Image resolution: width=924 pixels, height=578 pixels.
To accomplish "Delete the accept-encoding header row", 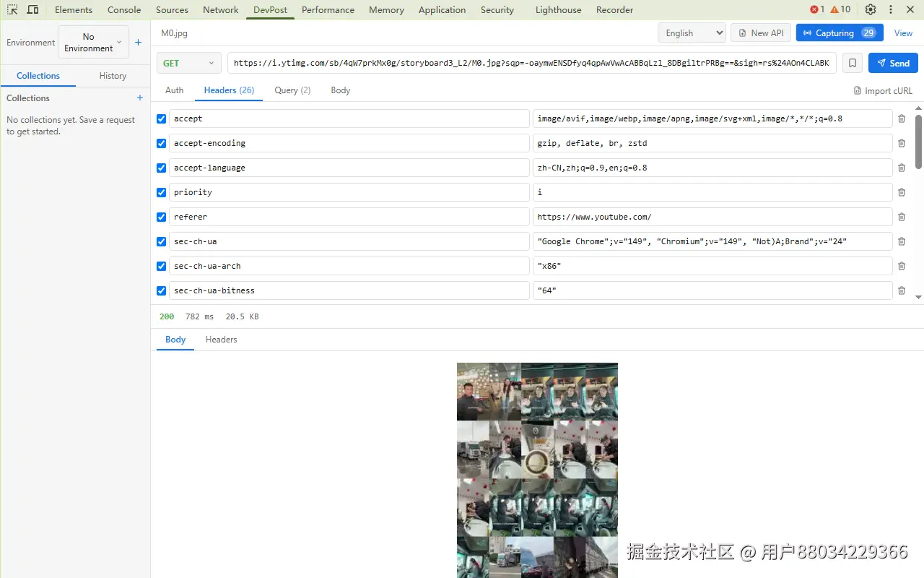I will pos(902,143).
